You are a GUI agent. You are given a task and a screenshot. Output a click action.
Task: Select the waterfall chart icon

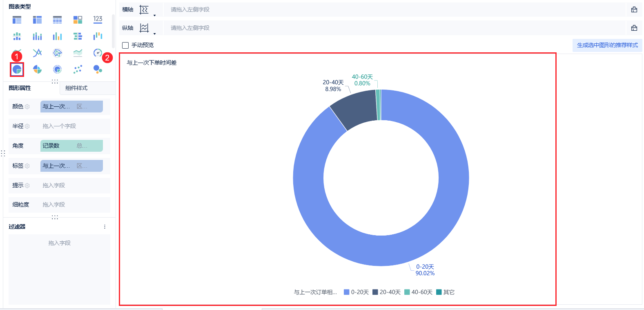98,36
